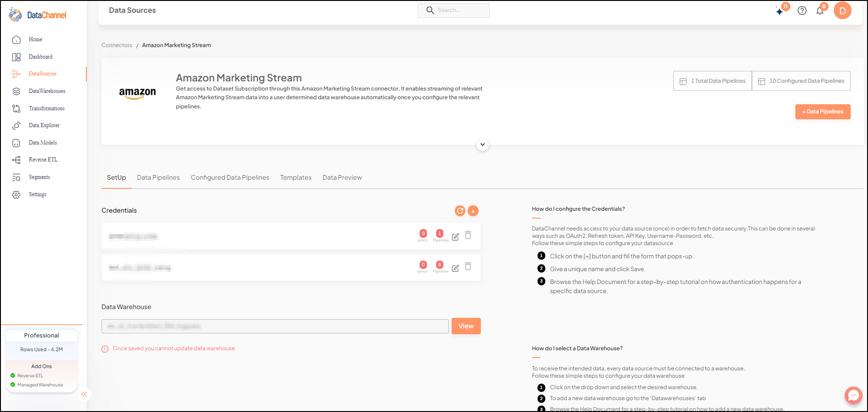This screenshot has height=412, width=868.
Task: Click the Amazon Marketing Stream breadcrumb
Action: (x=176, y=45)
